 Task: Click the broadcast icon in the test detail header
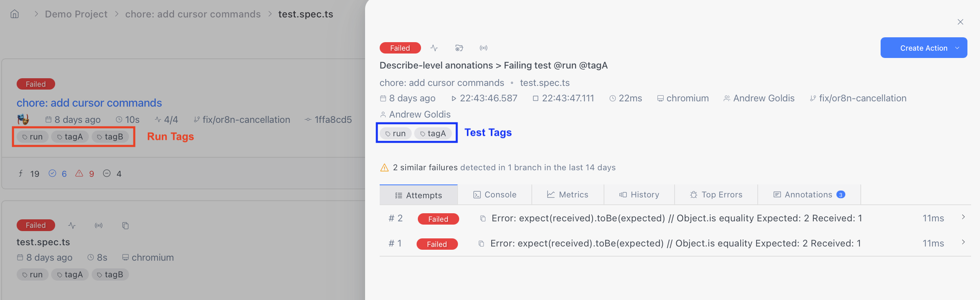(484, 48)
